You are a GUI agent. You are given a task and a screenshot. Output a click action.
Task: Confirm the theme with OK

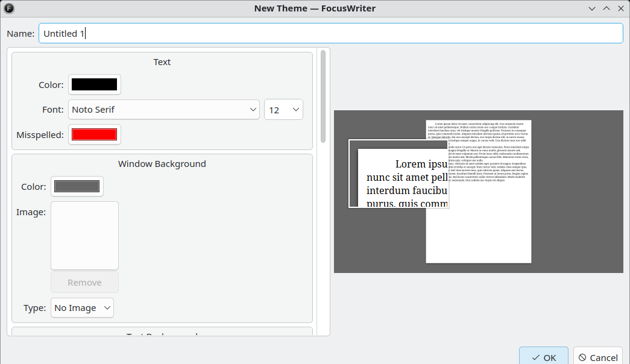pyautogui.click(x=543, y=357)
